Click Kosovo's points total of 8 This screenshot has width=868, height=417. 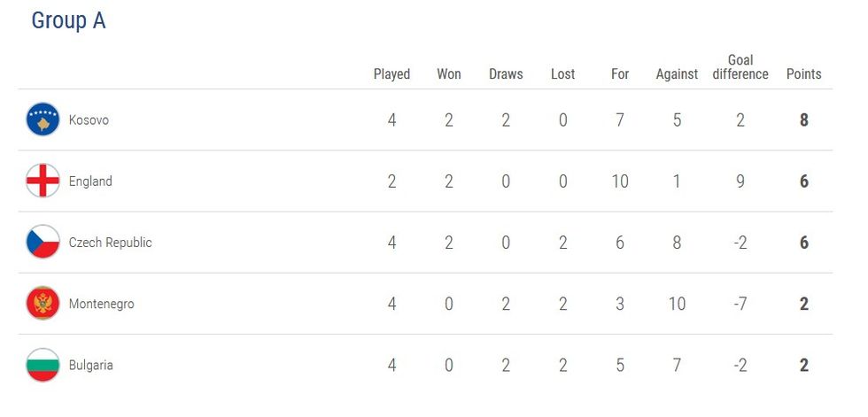pos(804,120)
